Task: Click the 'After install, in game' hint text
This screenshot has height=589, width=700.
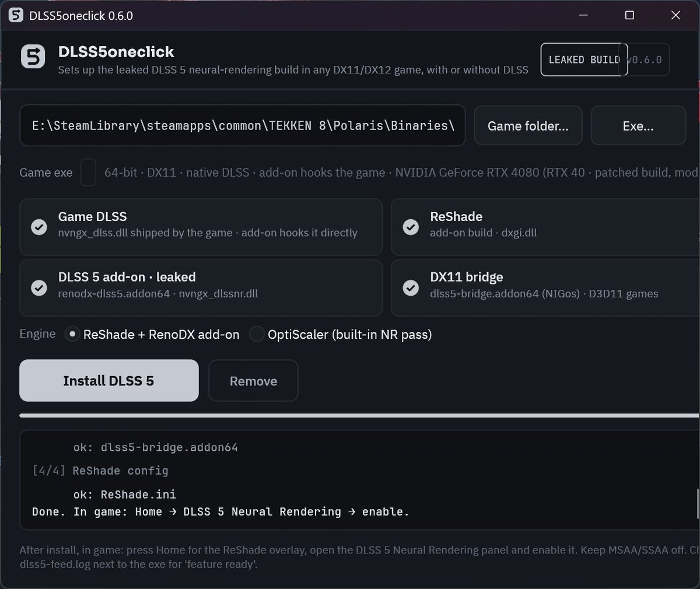Action: click(359, 557)
